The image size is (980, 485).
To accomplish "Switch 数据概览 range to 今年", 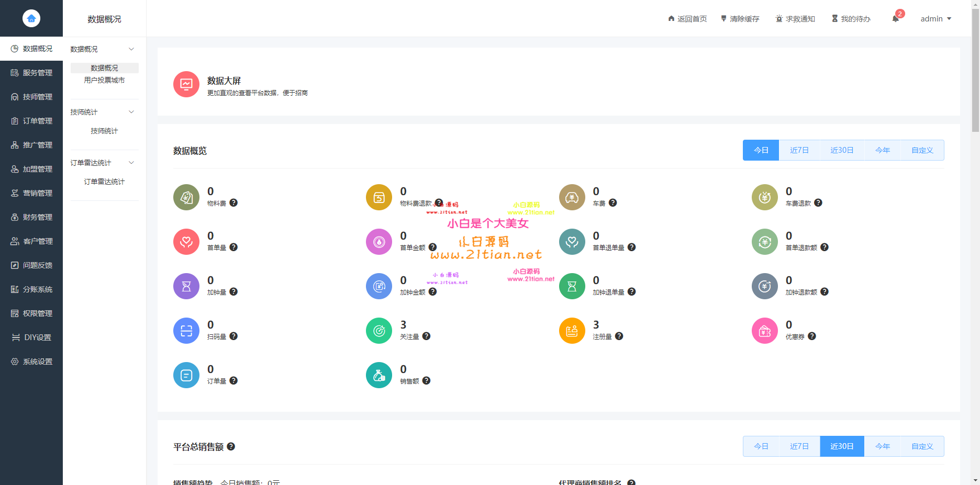I will [x=883, y=150].
